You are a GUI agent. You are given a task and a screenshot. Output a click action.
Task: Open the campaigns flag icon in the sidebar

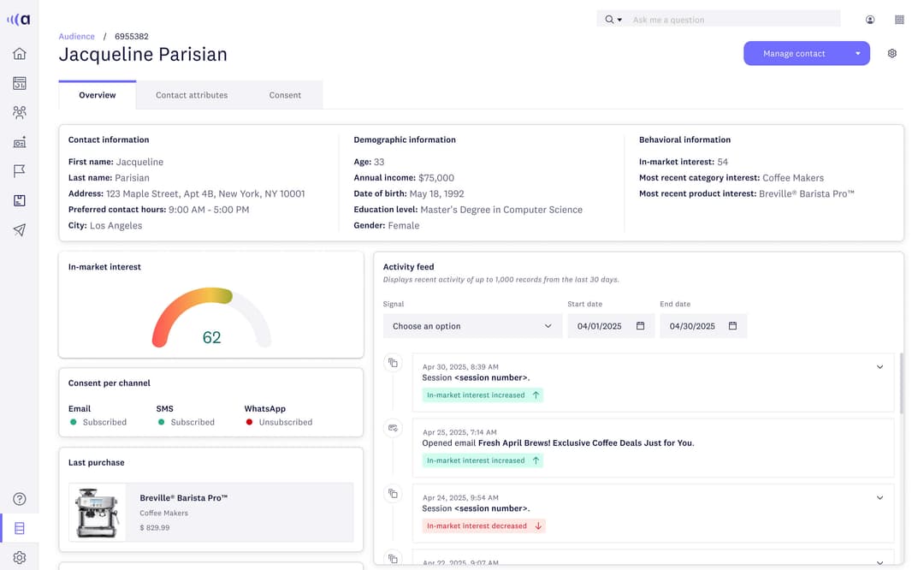[19, 170]
